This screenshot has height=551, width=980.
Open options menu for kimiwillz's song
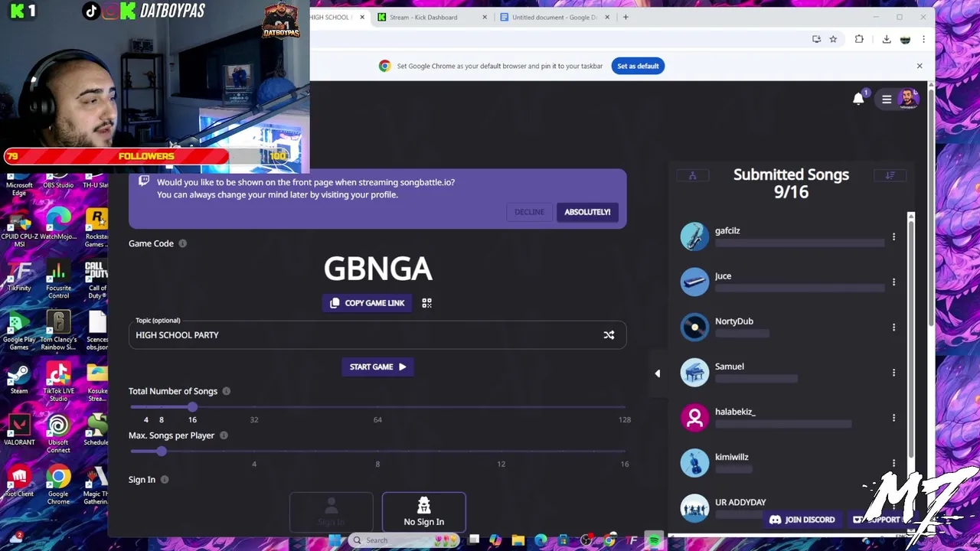(893, 463)
